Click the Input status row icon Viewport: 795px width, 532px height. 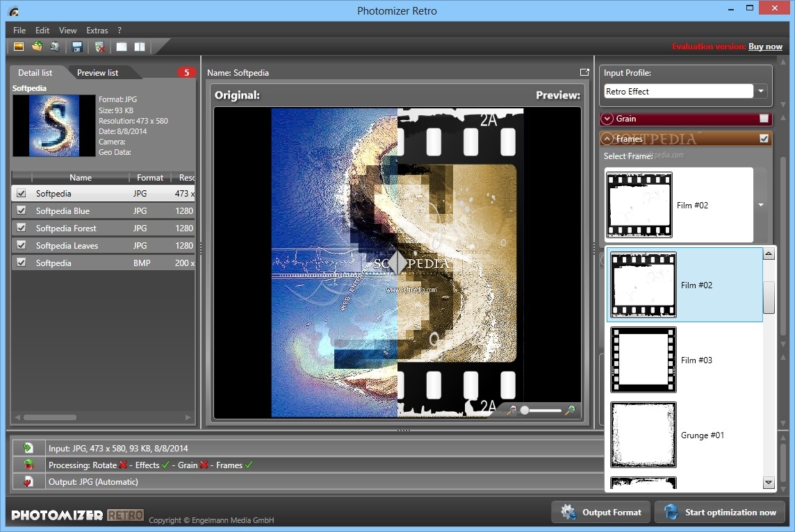(28, 448)
